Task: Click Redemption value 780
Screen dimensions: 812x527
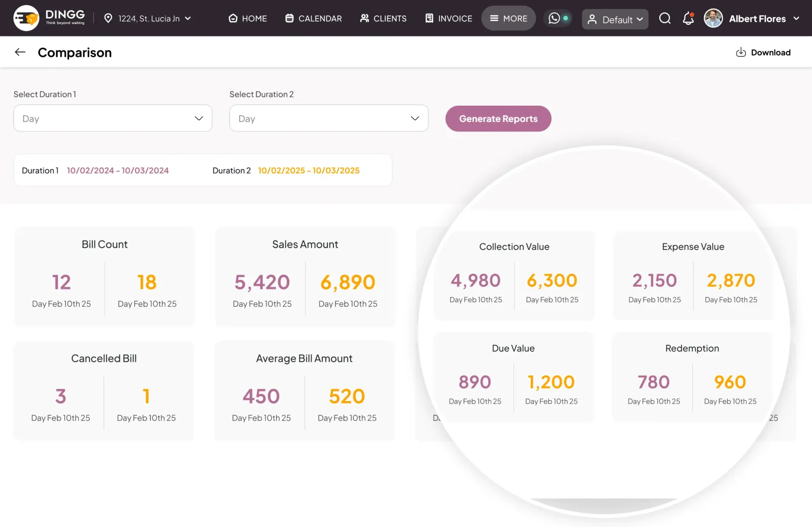Action: click(x=654, y=382)
